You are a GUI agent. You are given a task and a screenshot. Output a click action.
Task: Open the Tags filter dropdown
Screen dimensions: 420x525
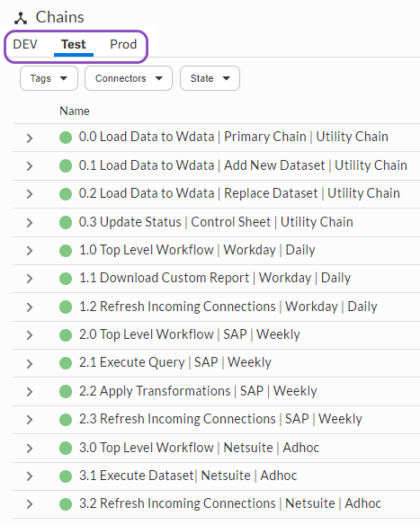point(49,78)
